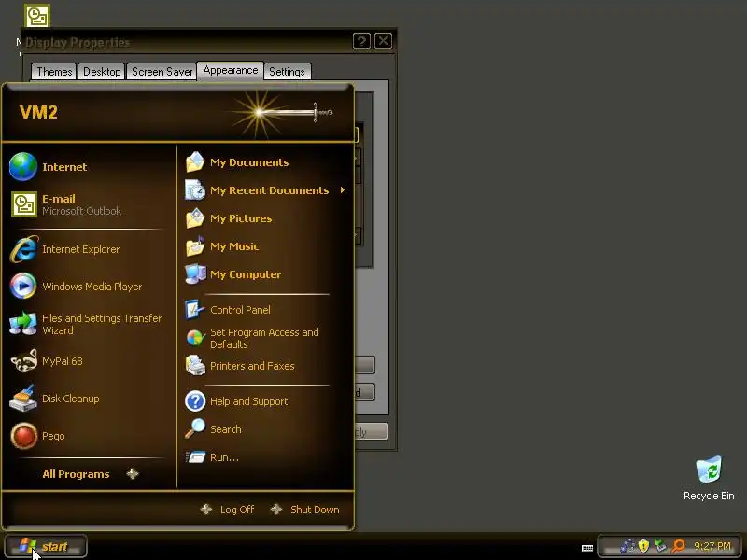747x560 pixels.
Task: Switch to Settings tab in Display Properties
Action: (287, 72)
